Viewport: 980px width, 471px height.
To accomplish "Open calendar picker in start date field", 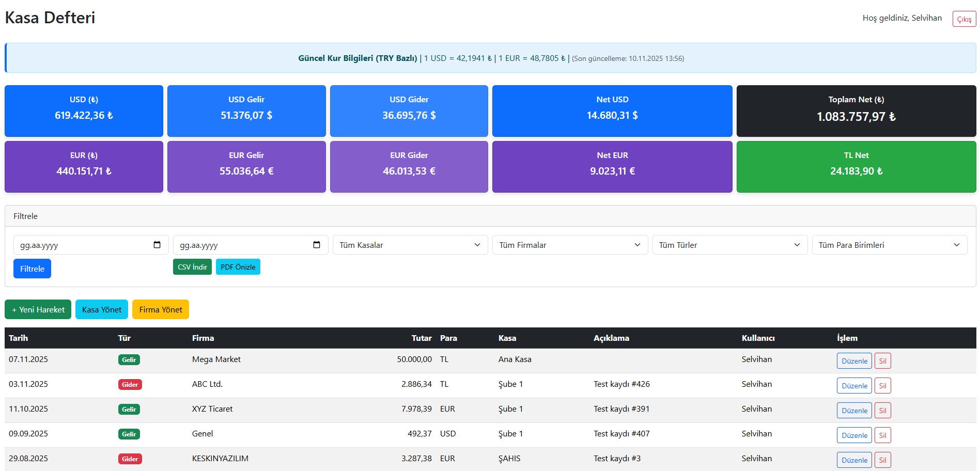I will [157, 245].
